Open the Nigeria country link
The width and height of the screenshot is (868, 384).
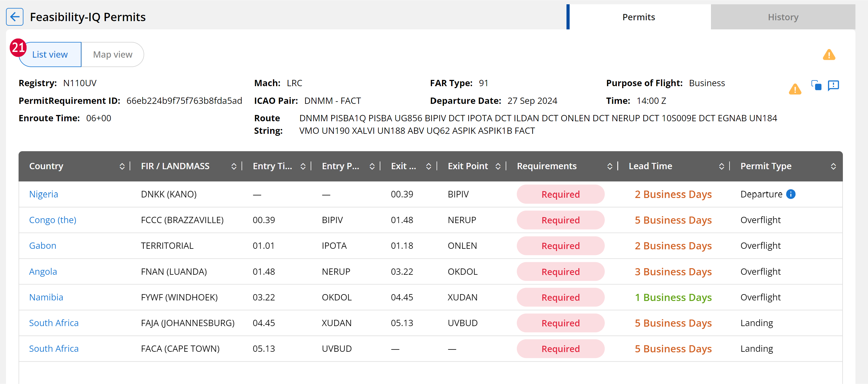(x=43, y=194)
